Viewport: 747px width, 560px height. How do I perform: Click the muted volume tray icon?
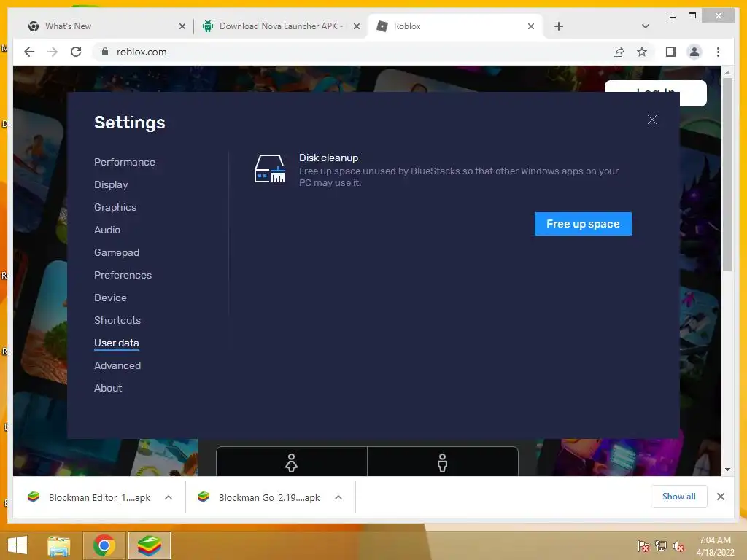[678, 546]
